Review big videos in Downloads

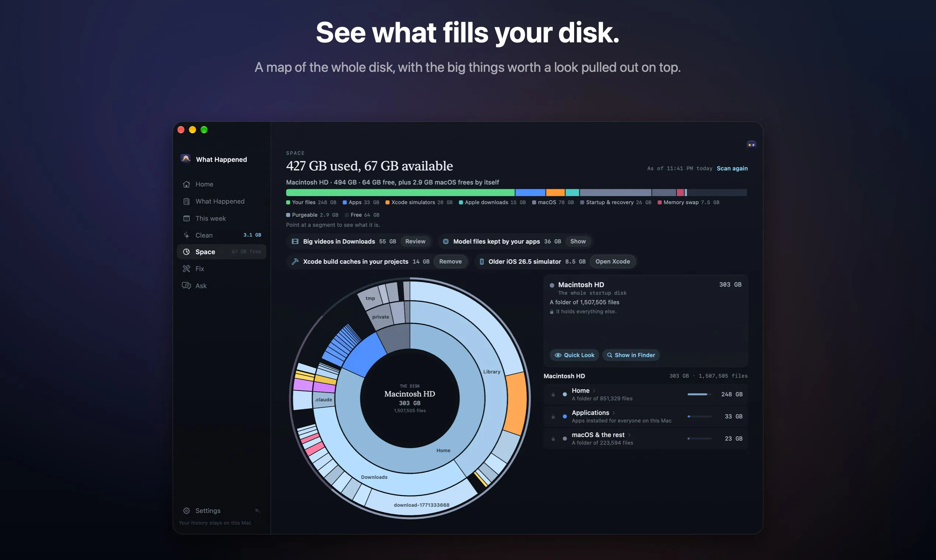coord(415,242)
